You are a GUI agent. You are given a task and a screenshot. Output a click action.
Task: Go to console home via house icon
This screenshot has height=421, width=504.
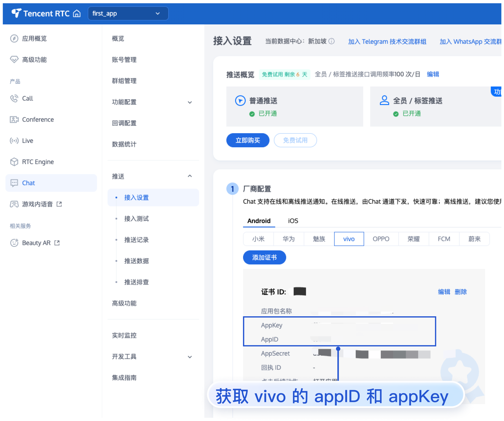[77, 13]
